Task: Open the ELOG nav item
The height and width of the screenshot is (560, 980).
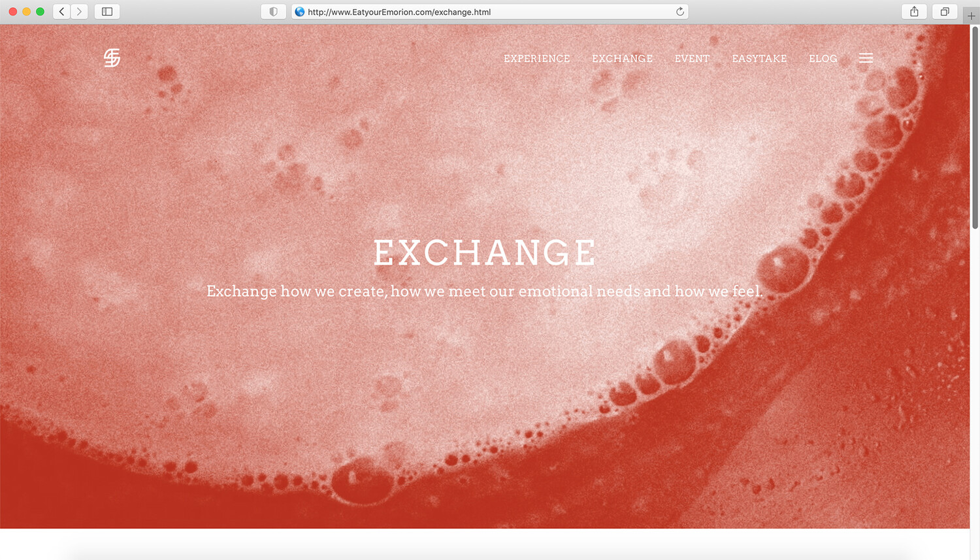Action: [x=823, y=59]
